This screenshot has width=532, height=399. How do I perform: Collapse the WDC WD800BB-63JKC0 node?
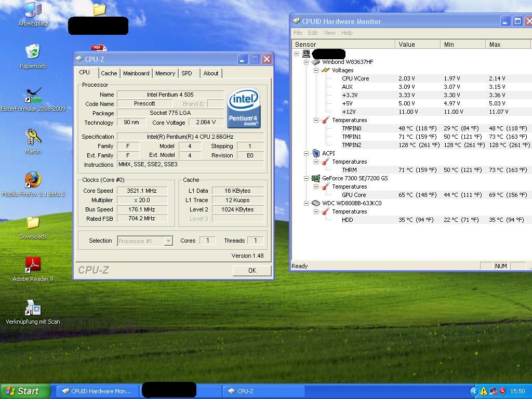coord(306,203)
